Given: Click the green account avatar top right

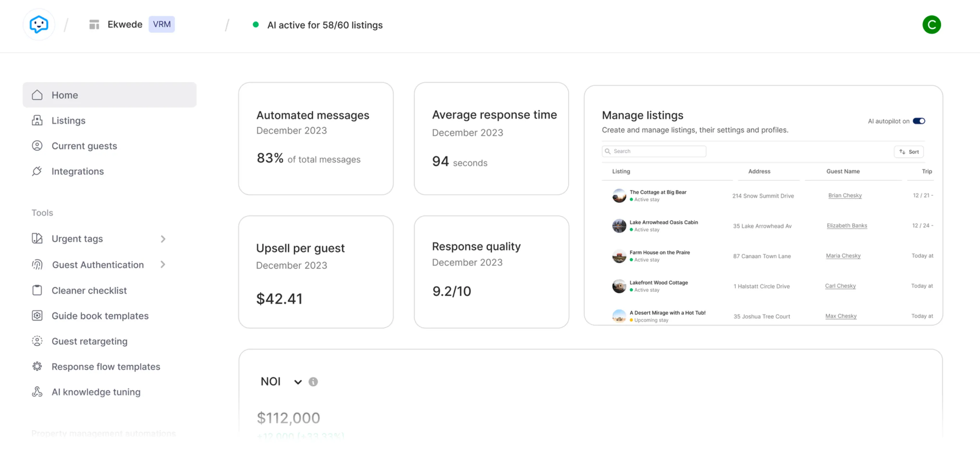Looking at the screenshot, I should (932, 24).
